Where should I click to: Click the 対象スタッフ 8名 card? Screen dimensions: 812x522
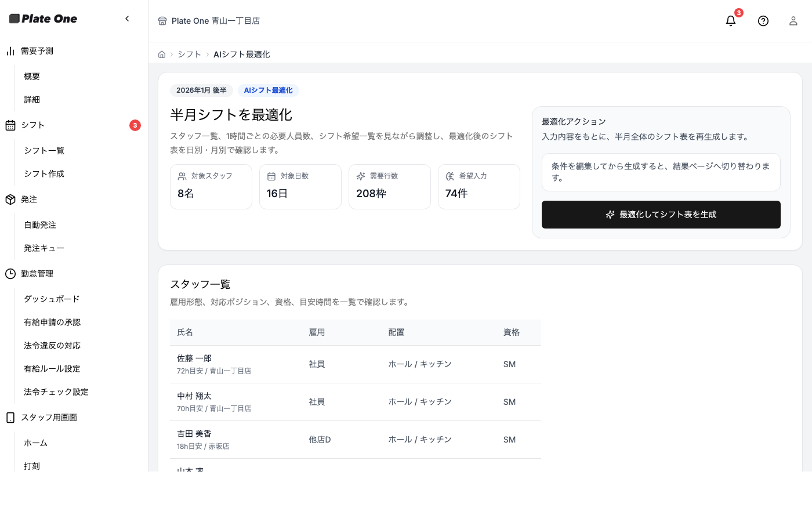(x=211, y=187)
